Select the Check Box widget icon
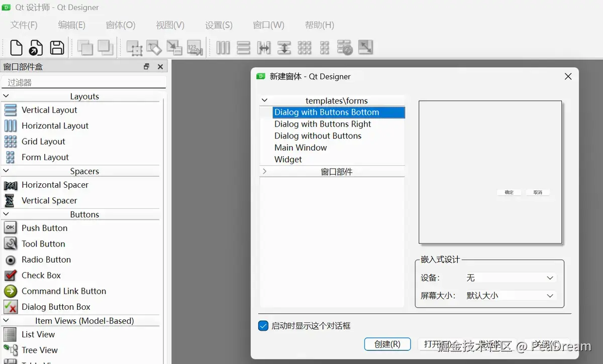This screenshot has height=364, width=603. 10,275
